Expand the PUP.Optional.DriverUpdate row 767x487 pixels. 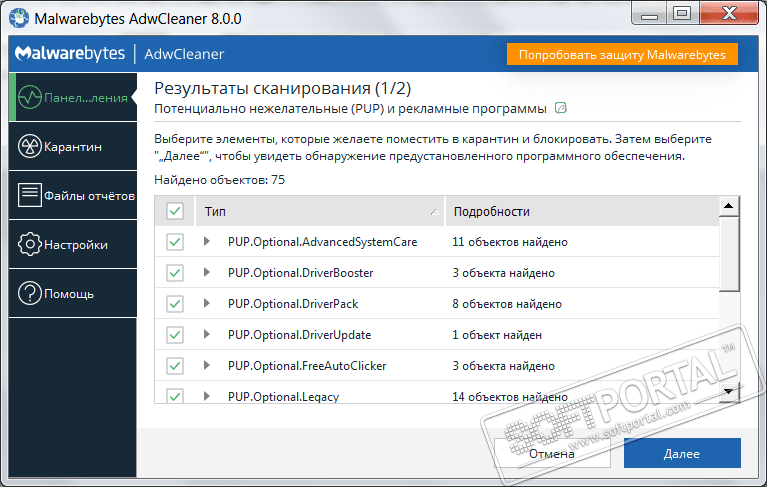point(207,334)
